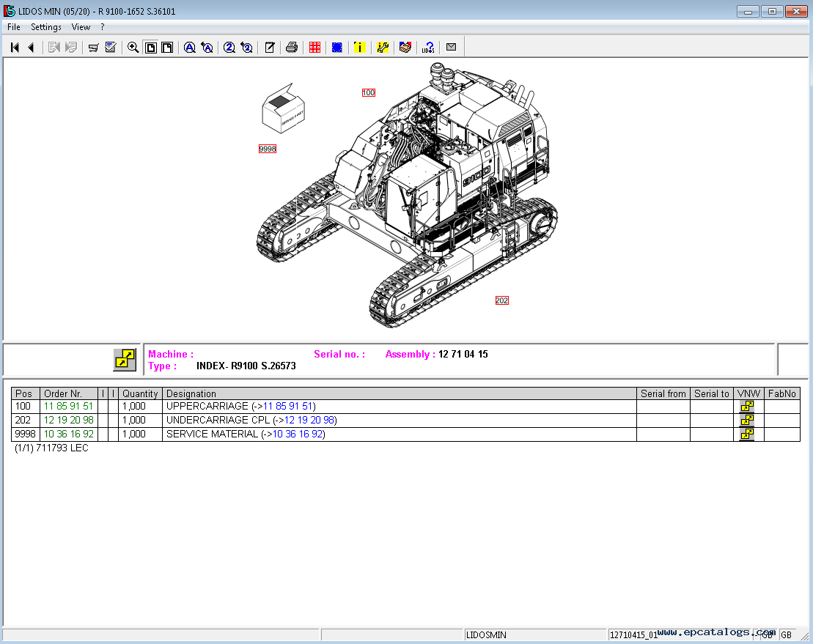Open the Settings menu

pyautogui.click(x=46, y=27)
